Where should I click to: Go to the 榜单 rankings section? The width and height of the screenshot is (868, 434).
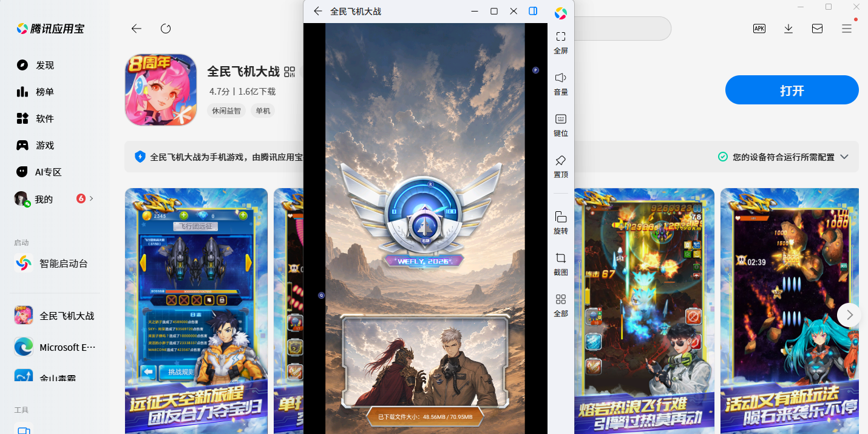(36, 92)
